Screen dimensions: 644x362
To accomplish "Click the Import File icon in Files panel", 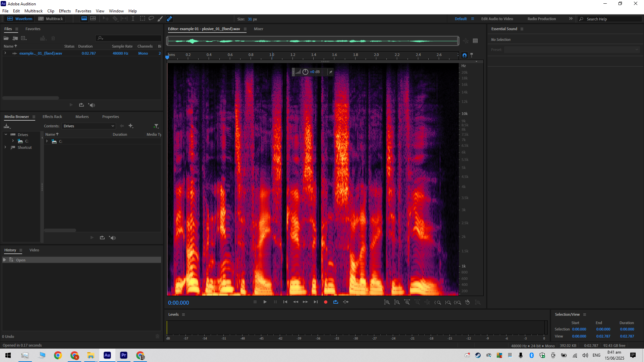I will tap(15, 38).
